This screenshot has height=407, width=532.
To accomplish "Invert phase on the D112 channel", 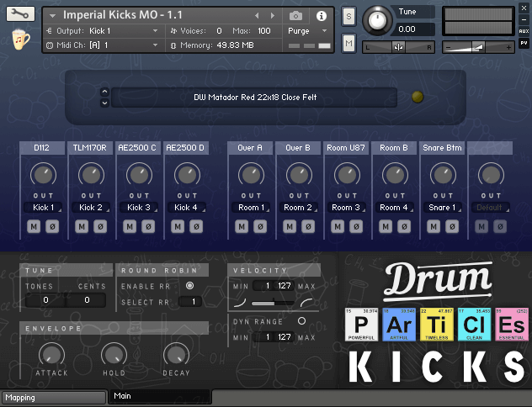I will (52, 226).
